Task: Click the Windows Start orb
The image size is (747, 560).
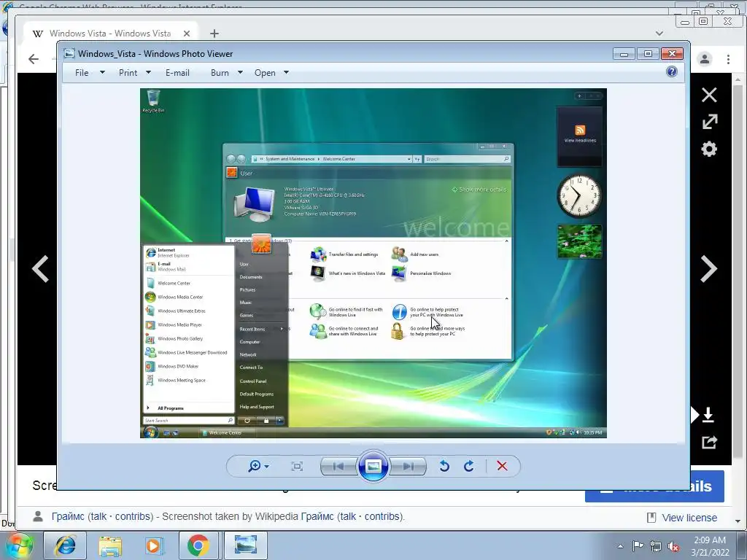Action: [x=20, y=545]
